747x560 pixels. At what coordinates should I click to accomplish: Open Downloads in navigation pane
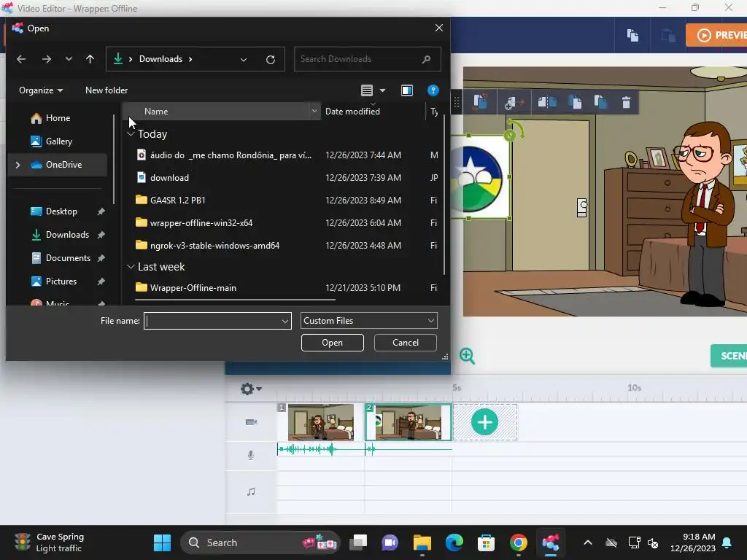point(67,235)
